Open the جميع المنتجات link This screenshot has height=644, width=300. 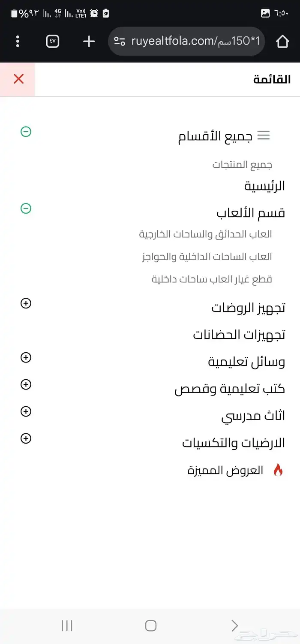click(242, 164)
